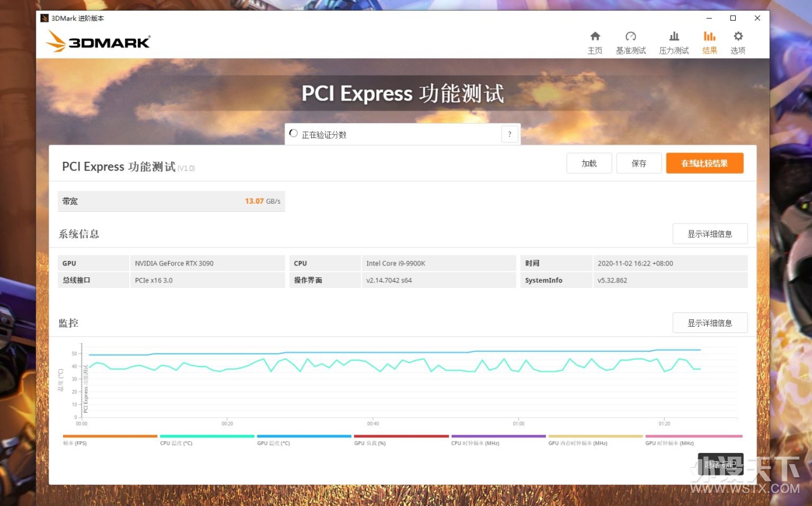Click the 00:40 marker on chart timeline
The height and width of the screenshot is (506, 812).
click(373, 424)
